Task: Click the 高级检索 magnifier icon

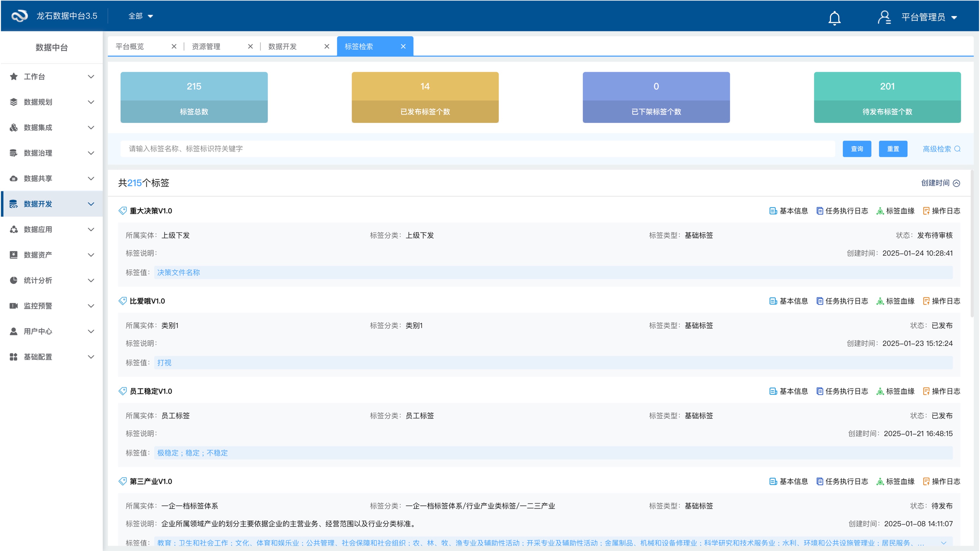Action: (958, 149)
